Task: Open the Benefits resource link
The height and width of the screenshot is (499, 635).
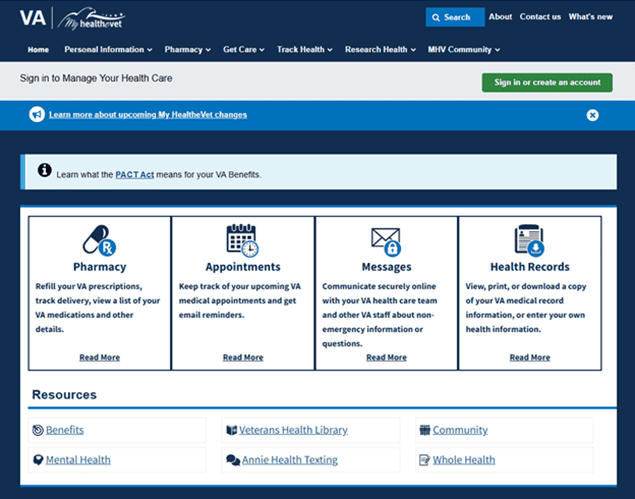Action: coord(65,430)
